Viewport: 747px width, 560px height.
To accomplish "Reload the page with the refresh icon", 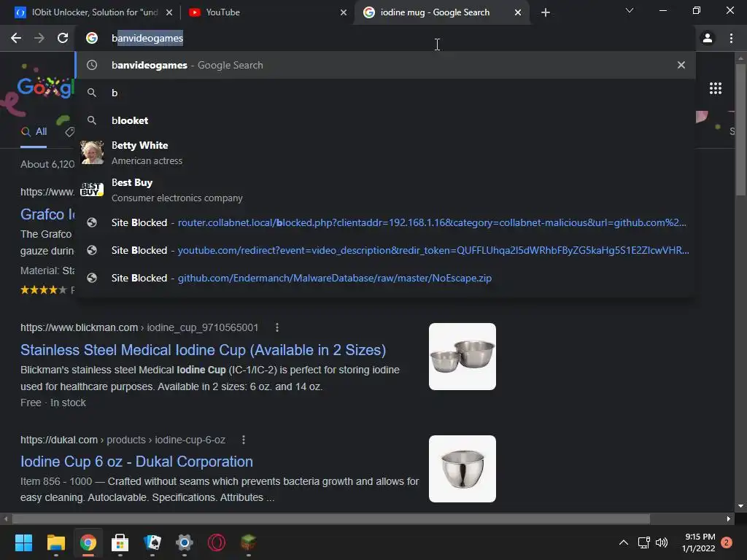I will (63, 38).
